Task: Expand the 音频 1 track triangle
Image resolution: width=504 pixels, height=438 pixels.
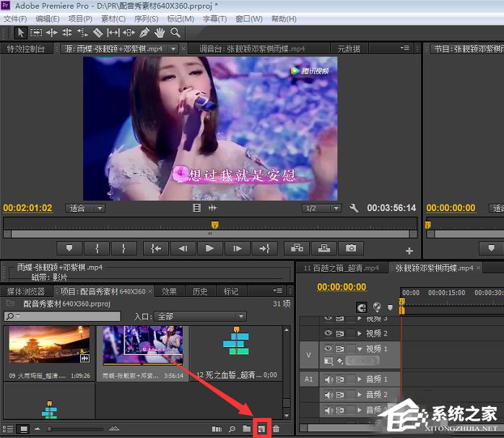Action: tap(360, 379)
